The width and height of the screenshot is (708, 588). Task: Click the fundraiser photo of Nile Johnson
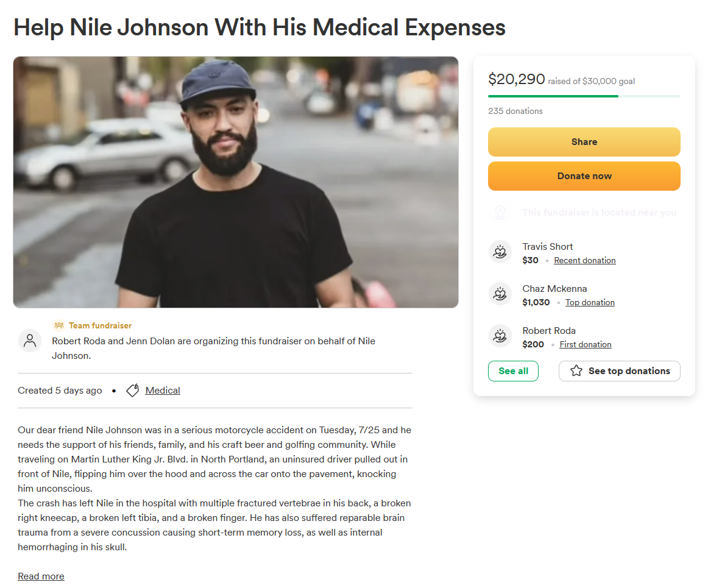(235, 182)
